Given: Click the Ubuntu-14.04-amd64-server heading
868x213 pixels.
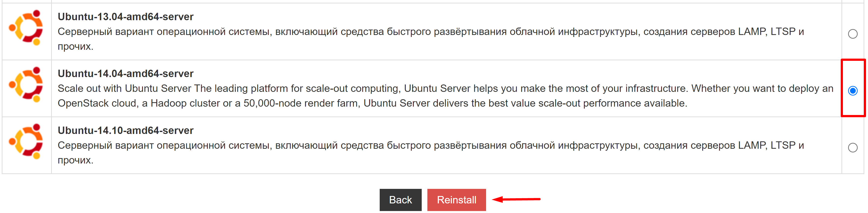Looking at the screenshot, I should [125, 73].
